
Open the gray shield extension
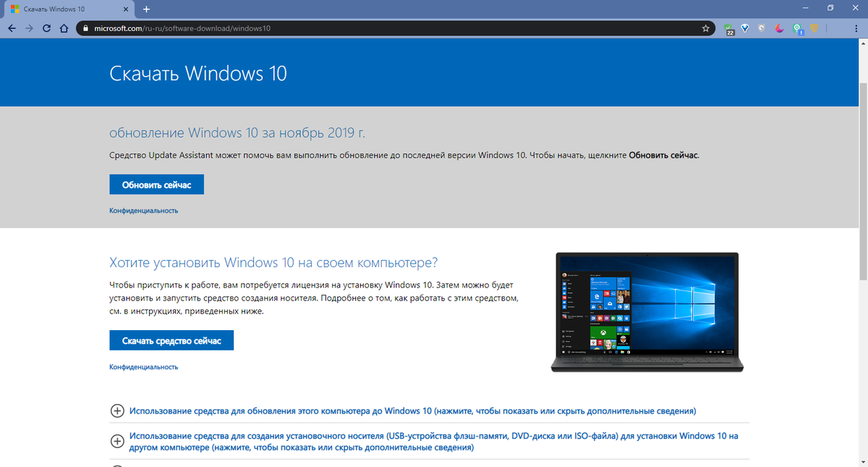[762, 28]
